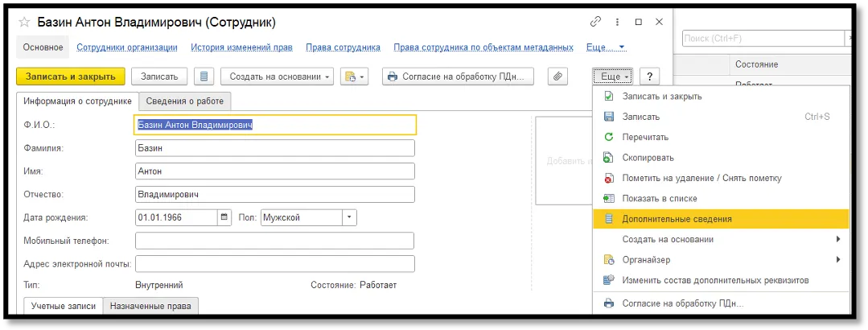Open "Права сотрудника" link

click(343, 47)
